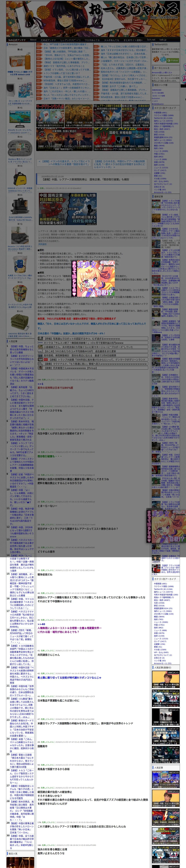Open the 高市首相、衆院解散検討 related article row

(93, 355)
